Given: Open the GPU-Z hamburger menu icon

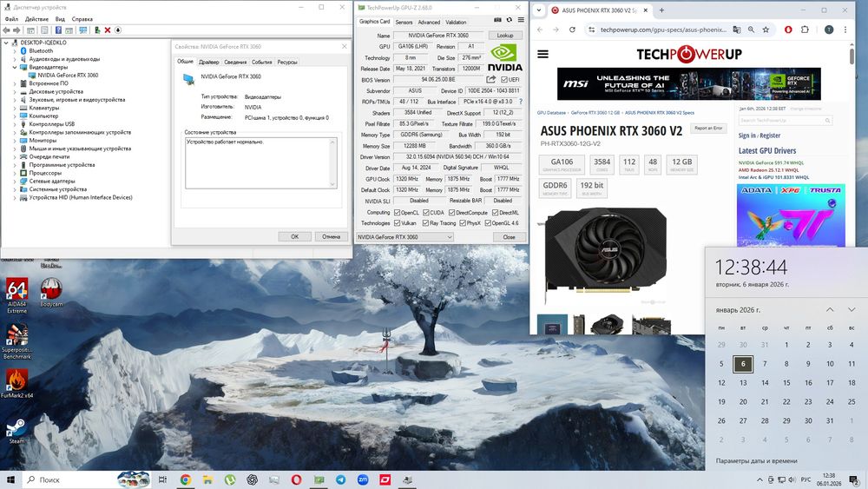Looking at the screenshot, I should (x=521, y=20).
